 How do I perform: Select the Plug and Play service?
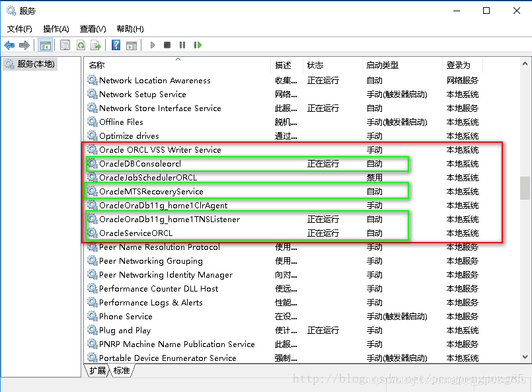(284, 331)
